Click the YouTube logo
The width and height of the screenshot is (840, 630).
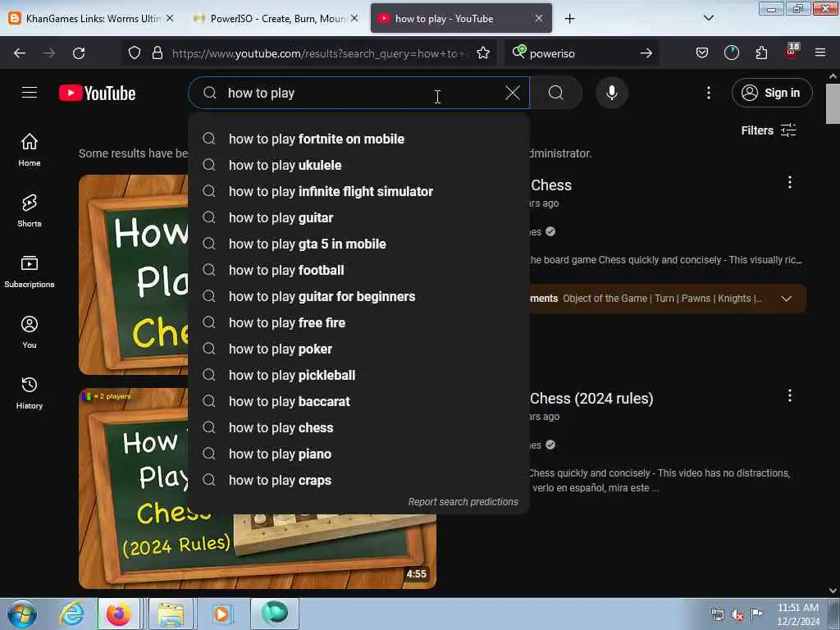tap(98, 94)
